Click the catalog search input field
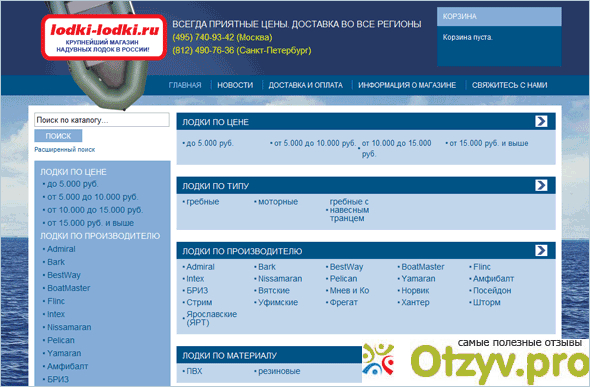Screen dimensions: 590x387 point(102,120)
